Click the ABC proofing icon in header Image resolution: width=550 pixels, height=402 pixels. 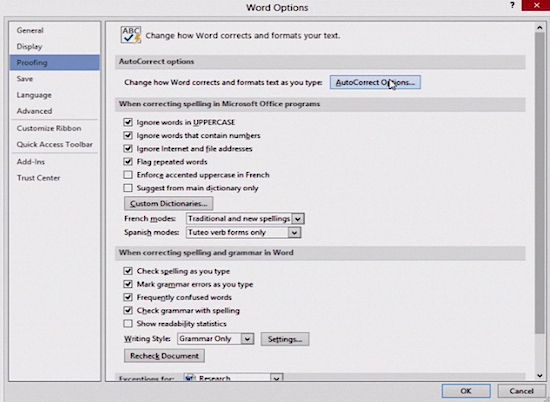point(131,35)
